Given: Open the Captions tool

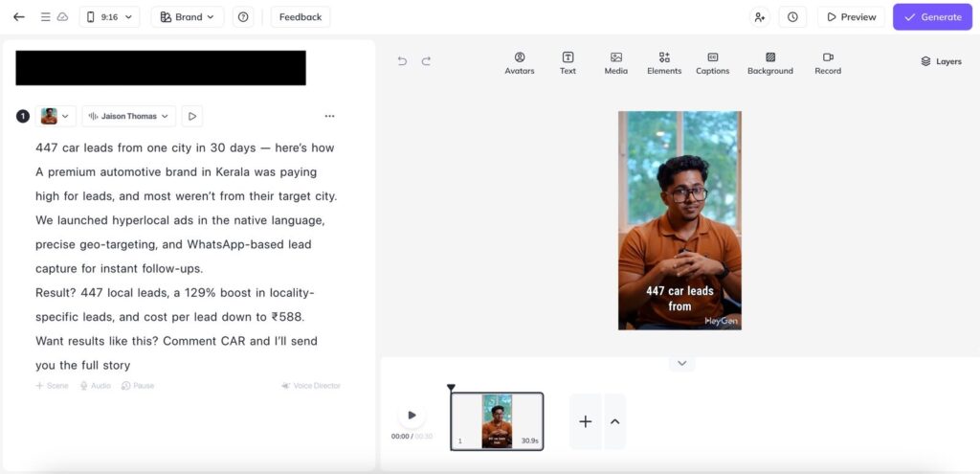Looking at the screenshot, I should pos(712,63).
